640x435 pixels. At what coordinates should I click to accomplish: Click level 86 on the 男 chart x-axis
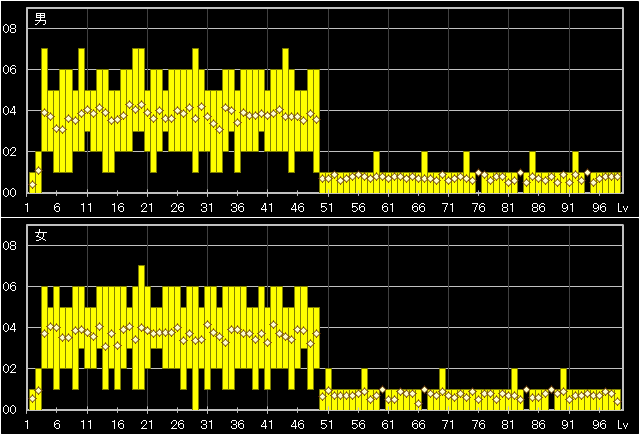click(x=538, y=208)
